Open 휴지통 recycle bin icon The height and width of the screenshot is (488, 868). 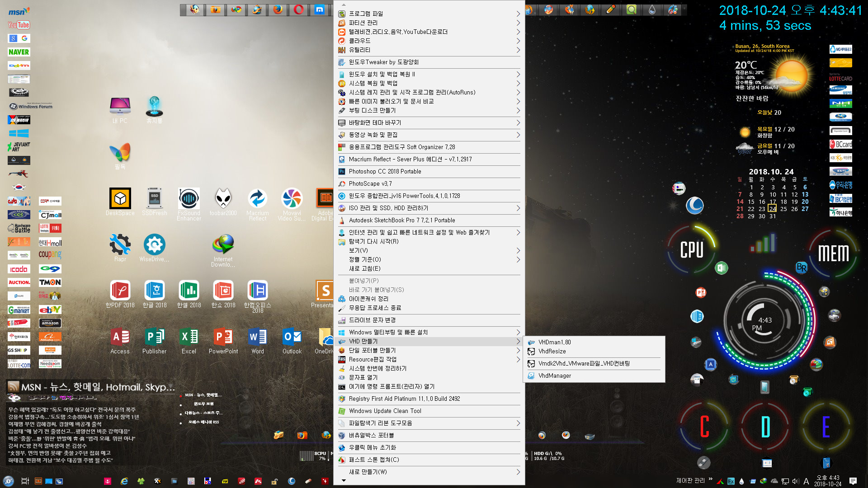point(155,110)
